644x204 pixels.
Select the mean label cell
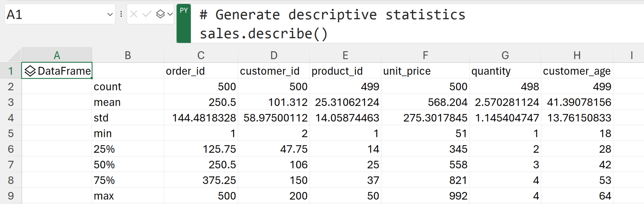click(128, 102)
